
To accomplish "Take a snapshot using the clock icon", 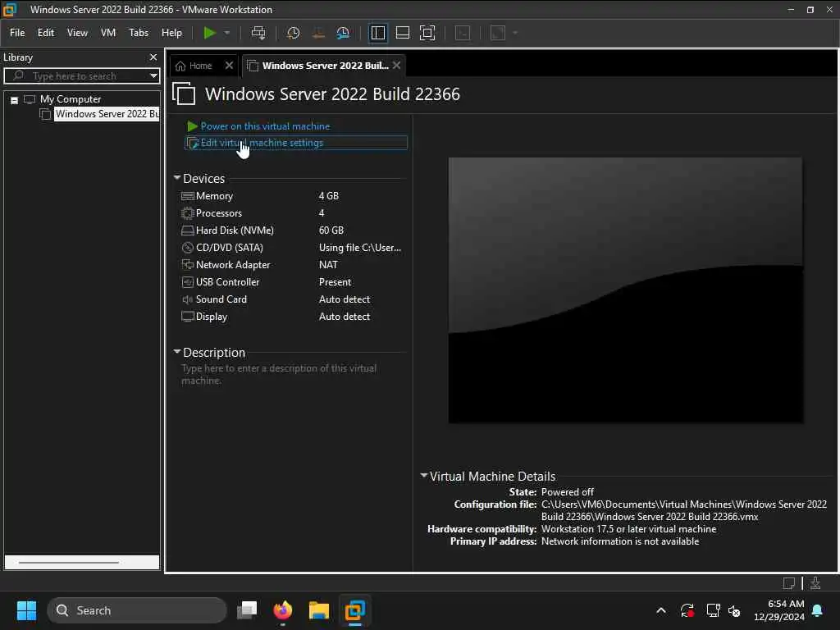I will 293,33.
